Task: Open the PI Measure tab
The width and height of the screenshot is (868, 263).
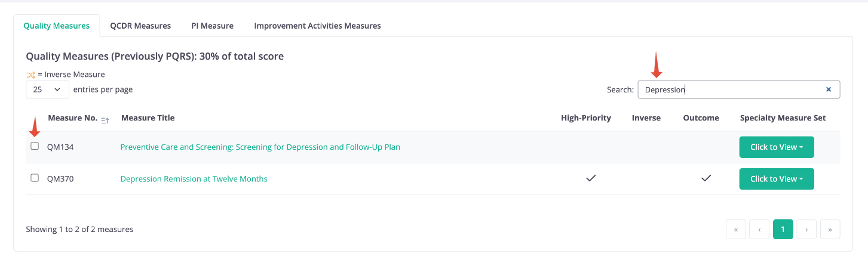Action: point(212,26)
